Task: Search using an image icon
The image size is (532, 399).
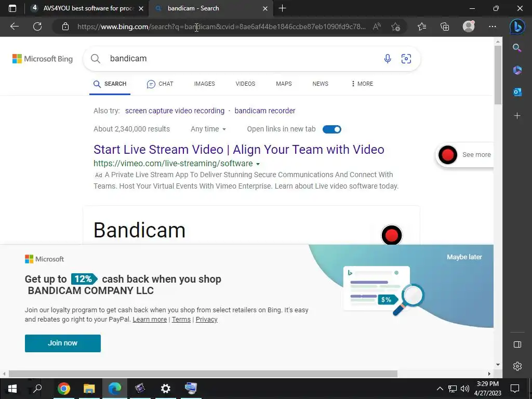Action: (x=406, y=59)
